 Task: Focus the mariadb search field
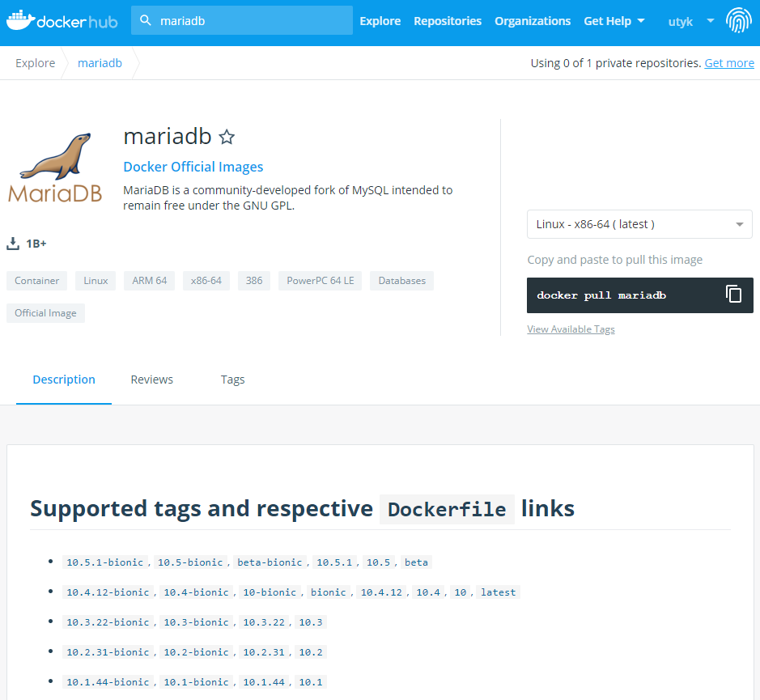pyautogui.click(x=241, y=20)
